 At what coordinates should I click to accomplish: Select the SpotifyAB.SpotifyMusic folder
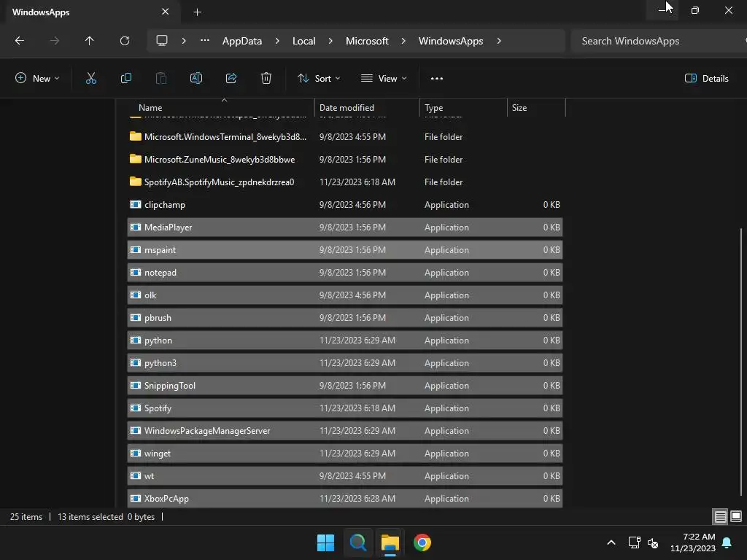click(x=345, y=182)
